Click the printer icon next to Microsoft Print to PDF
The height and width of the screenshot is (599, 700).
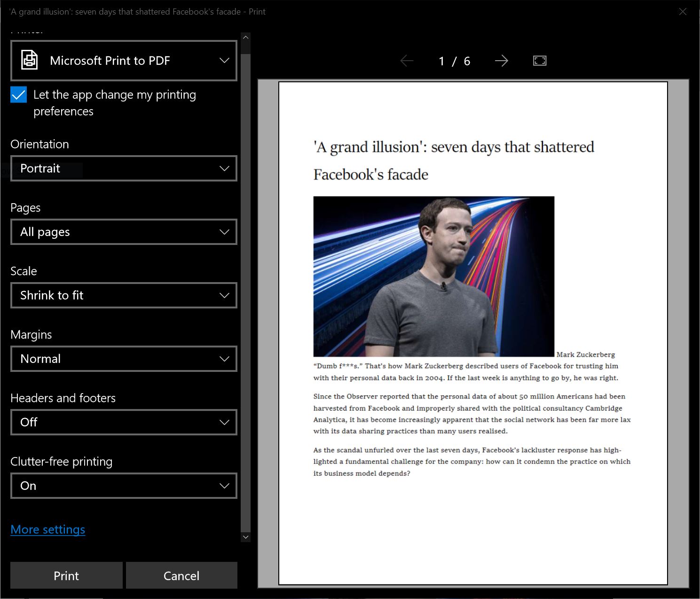point(29,60)
